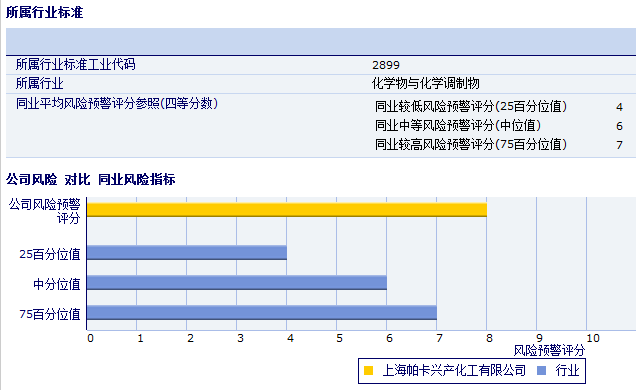This screenshot has width=643, height=390.
Task: Click the axis tick label 10
Action: pyautogui.click(x=593, y=338)
